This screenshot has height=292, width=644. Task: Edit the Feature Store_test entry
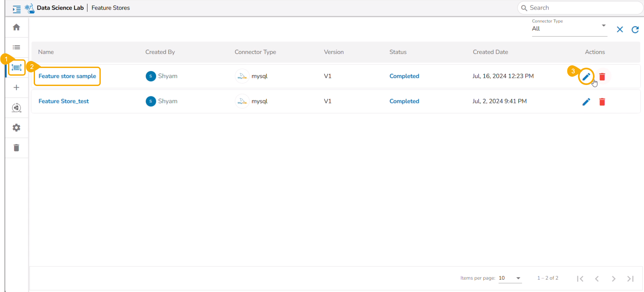pyautogui.click(x=586, y=102)
